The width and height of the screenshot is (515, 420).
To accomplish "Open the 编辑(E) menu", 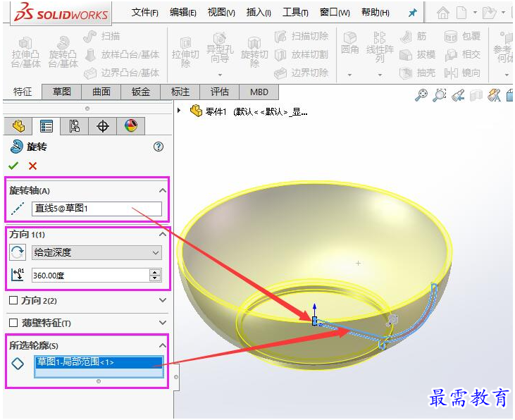I will 183,13.
